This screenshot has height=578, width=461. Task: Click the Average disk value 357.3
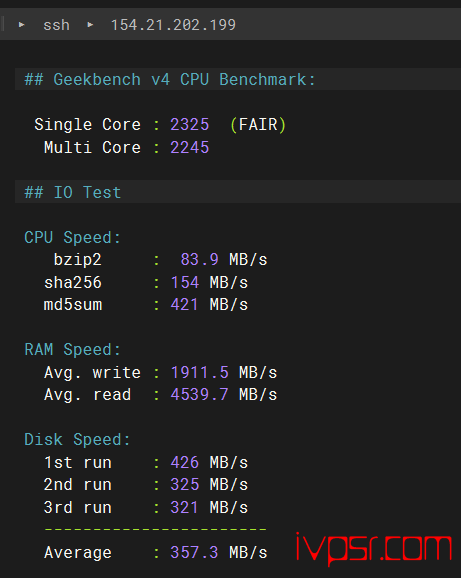click(x=194, y=553)
